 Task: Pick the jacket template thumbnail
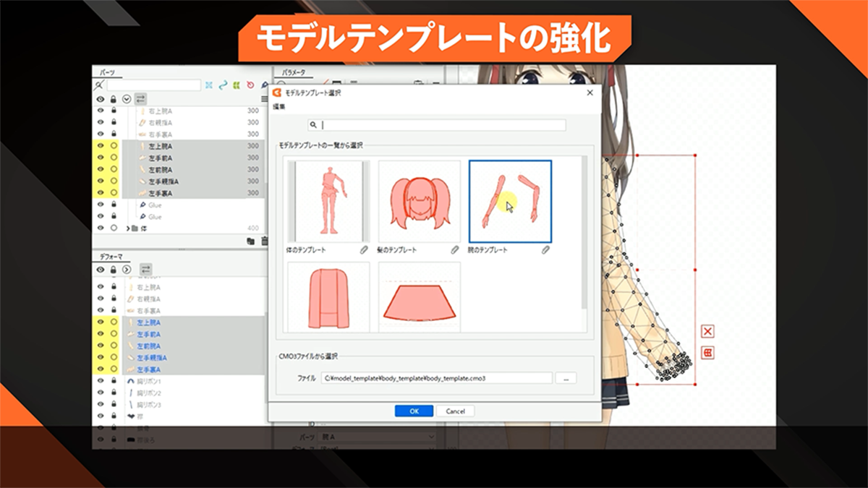[329, 297]
